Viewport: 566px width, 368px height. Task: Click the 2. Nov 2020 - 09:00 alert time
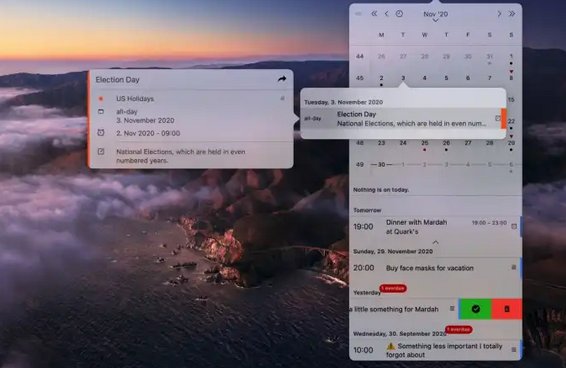pyautogui.click(x=148, y=133)
